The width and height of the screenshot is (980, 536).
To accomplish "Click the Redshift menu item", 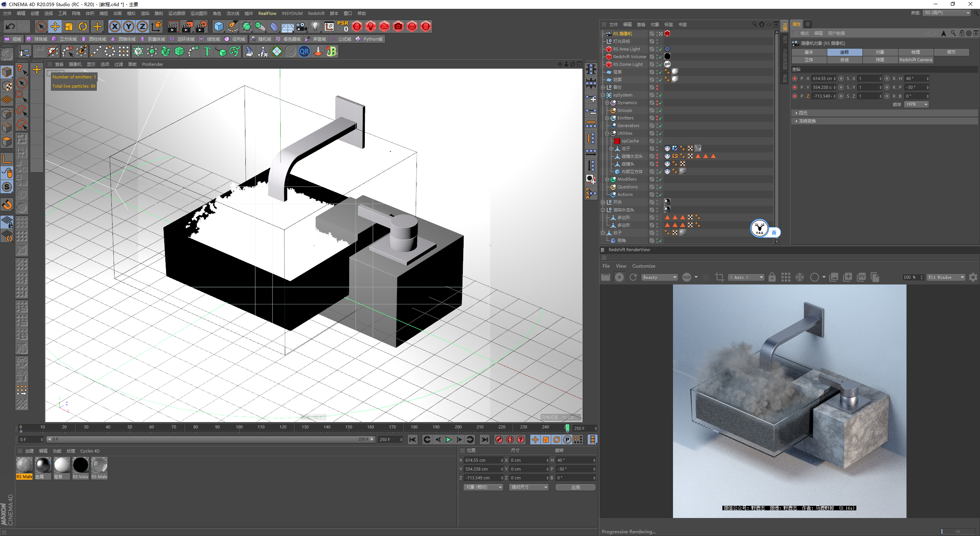I will (x=315, y=13).
